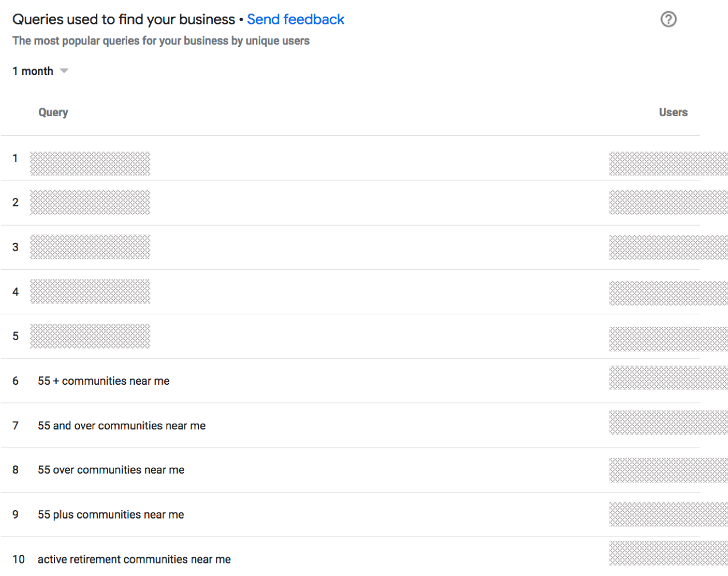Click the Send feedback link
Viewport: 728px width, 576px height.
[295, 19]
